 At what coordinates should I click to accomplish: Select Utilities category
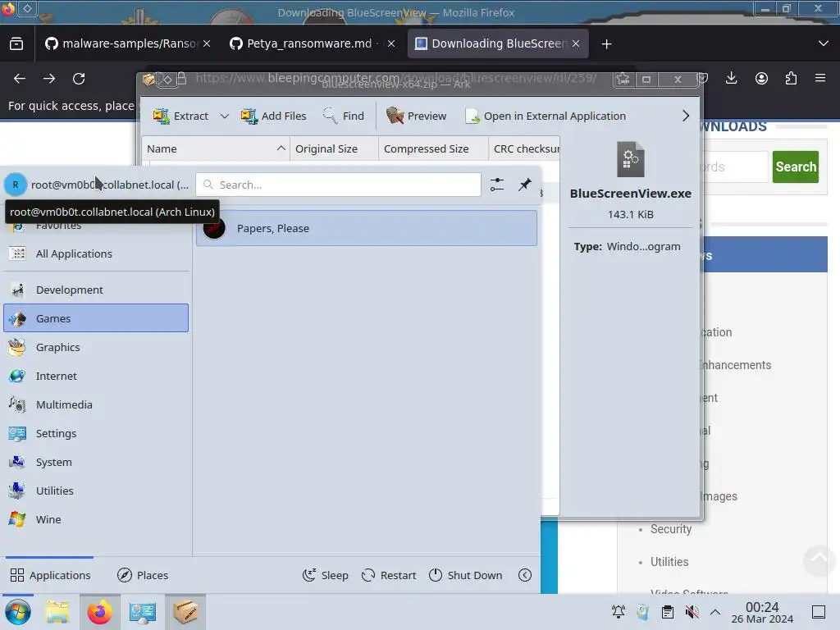tap(96, 491)
